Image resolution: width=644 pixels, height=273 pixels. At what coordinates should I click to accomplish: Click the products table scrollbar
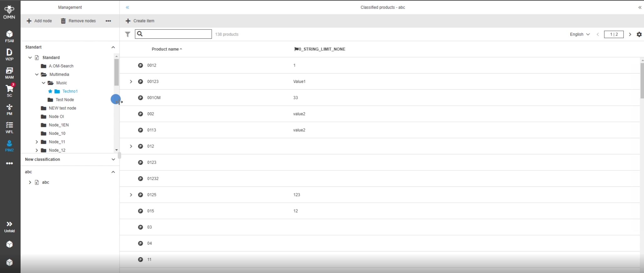click(642, 81)
